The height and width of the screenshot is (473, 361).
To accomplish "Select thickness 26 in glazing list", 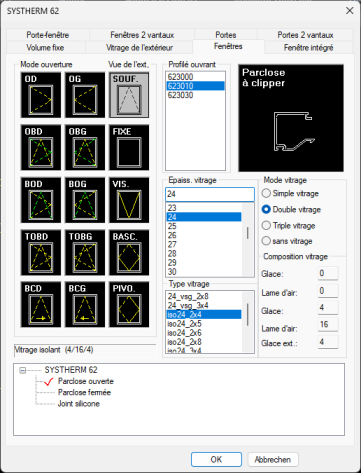I will tap(204, 235).
